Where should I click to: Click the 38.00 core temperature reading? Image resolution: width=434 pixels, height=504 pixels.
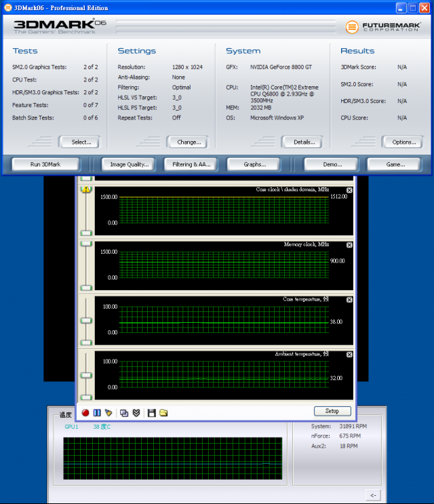point(336,322)
